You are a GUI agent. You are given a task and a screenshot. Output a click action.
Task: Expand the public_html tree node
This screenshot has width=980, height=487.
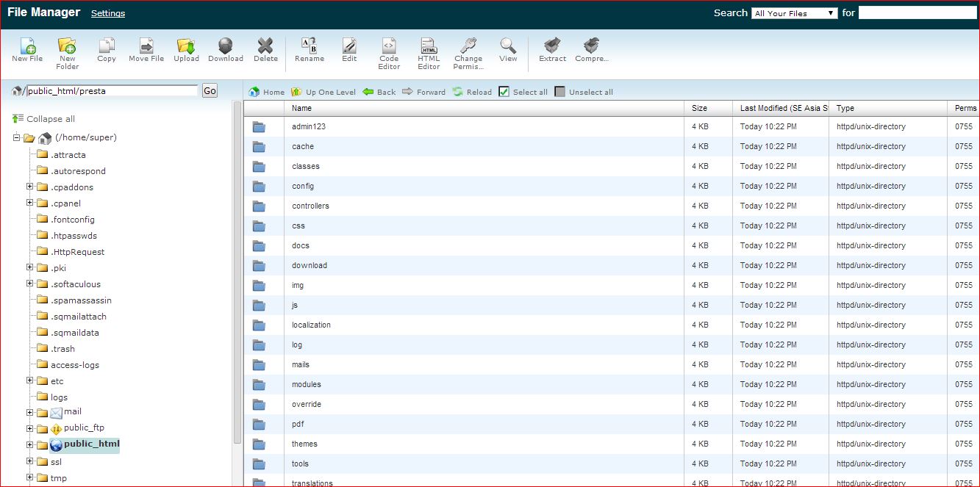click(x=30, y=444)
